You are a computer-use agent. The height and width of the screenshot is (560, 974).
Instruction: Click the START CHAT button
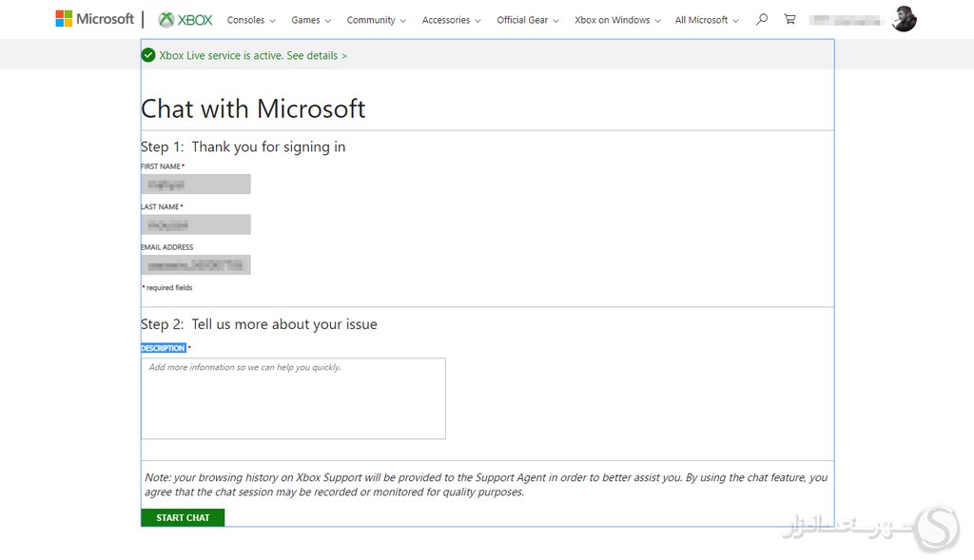coord(183,517)
